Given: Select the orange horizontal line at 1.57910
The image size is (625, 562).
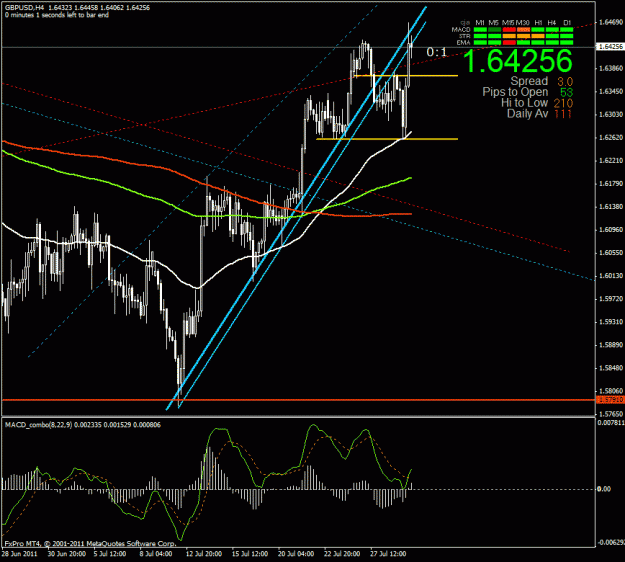Looking at the screenshot, I should coord(299,400).
